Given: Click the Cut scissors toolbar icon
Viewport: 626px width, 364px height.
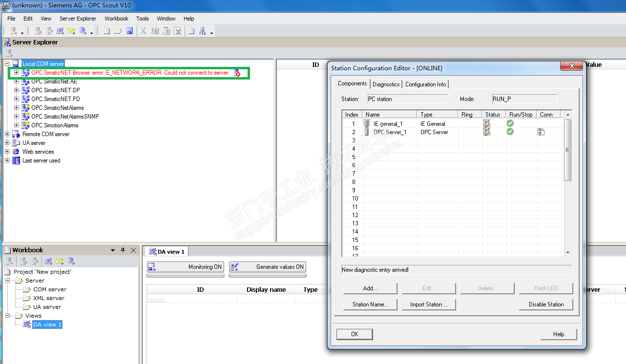Looking at the screenshot, I should (144, 31).
